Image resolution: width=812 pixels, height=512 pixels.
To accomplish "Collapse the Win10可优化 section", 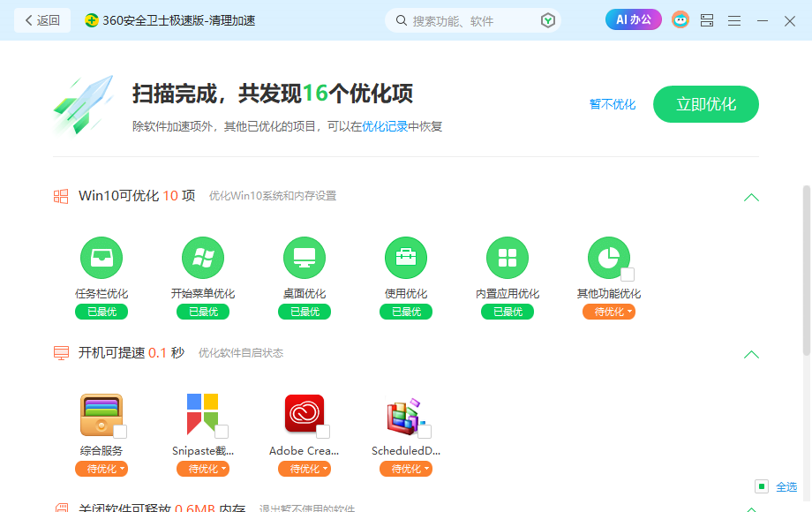I will click(x=751, y=197).
